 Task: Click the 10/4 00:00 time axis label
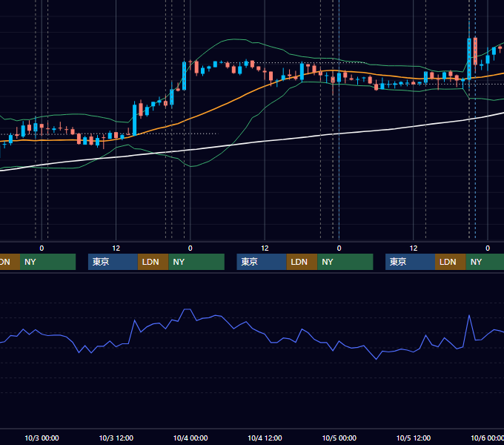point(190,438)
